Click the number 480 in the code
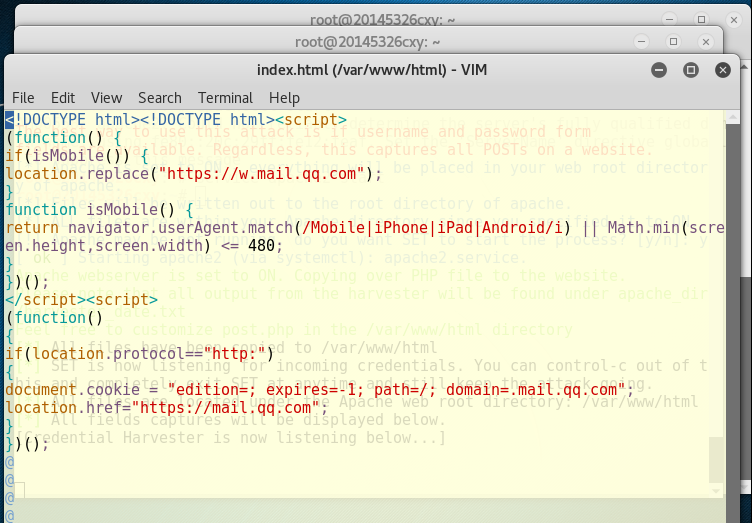Screen dimensions: 752x523 point(261,245)
